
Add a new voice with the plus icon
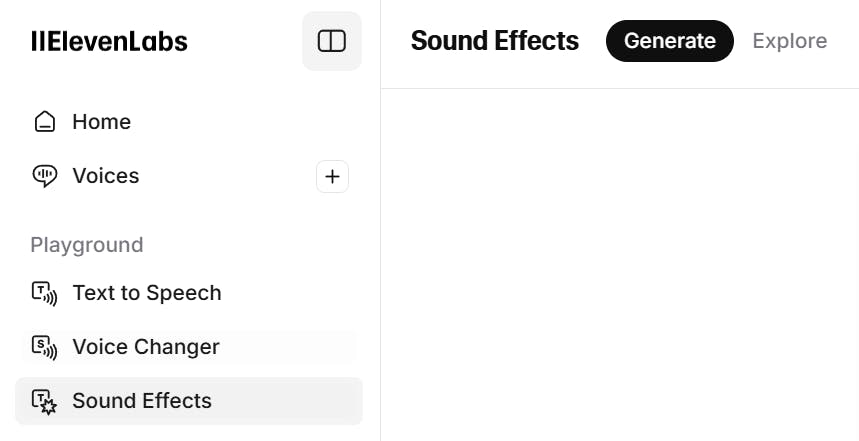(332, 177)
